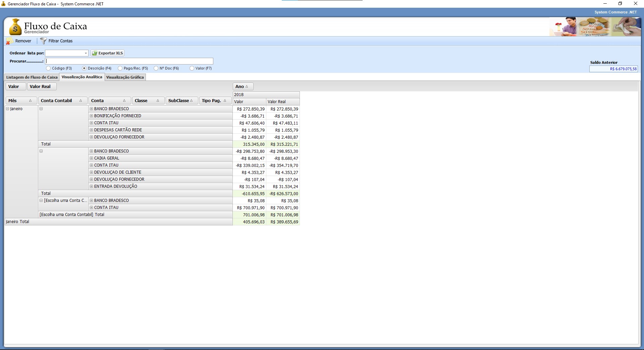Switch to Listagem de Fluxo de Caixa tab

coord(32,77)
